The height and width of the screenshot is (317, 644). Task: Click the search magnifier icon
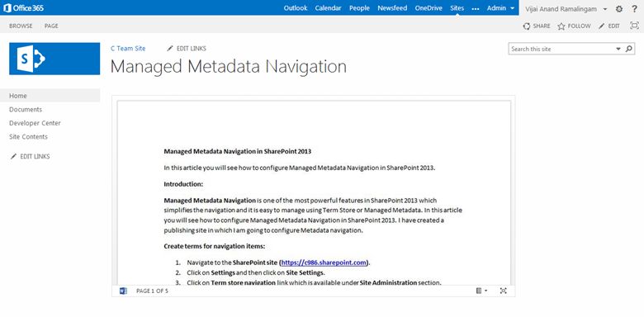[x=629, y=49]
